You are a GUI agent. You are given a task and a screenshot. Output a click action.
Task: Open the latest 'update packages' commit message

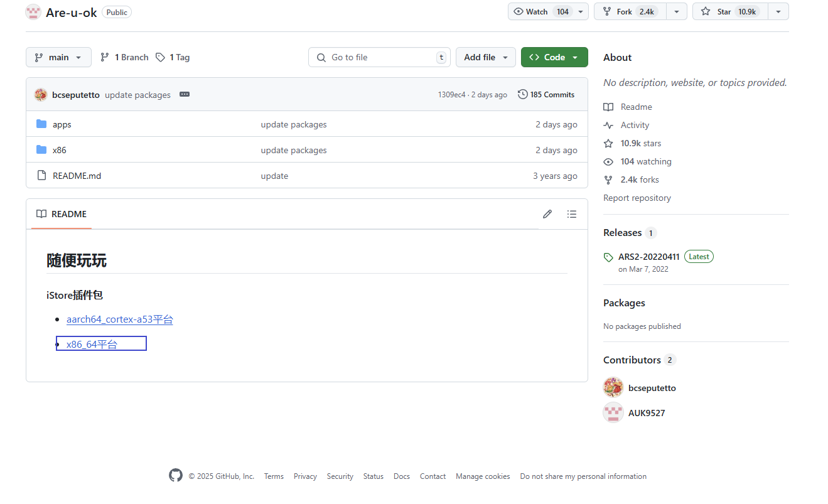coord(137,95)
